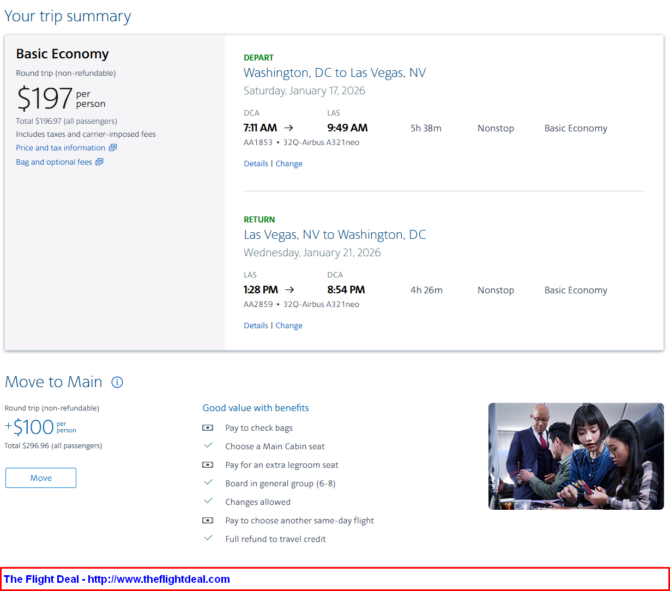This screenshot has height=591, width=670.
Task: Open The Flight Deal website link
Action: click(117, 579)
